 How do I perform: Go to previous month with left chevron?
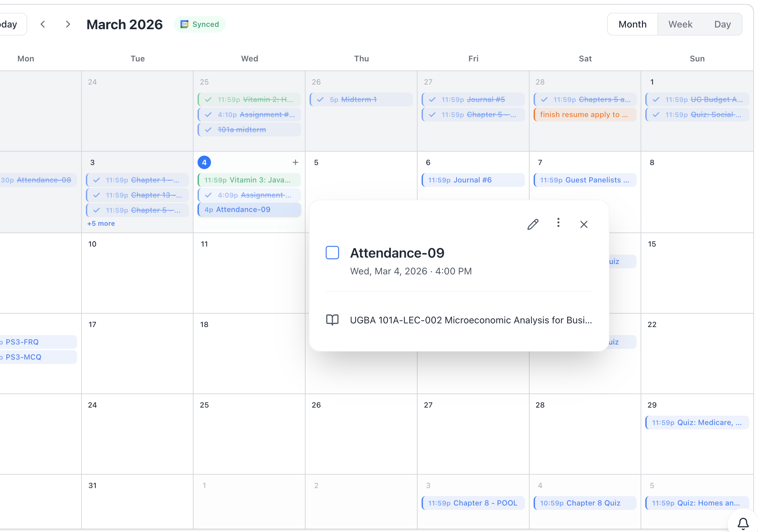coord(43,24)
